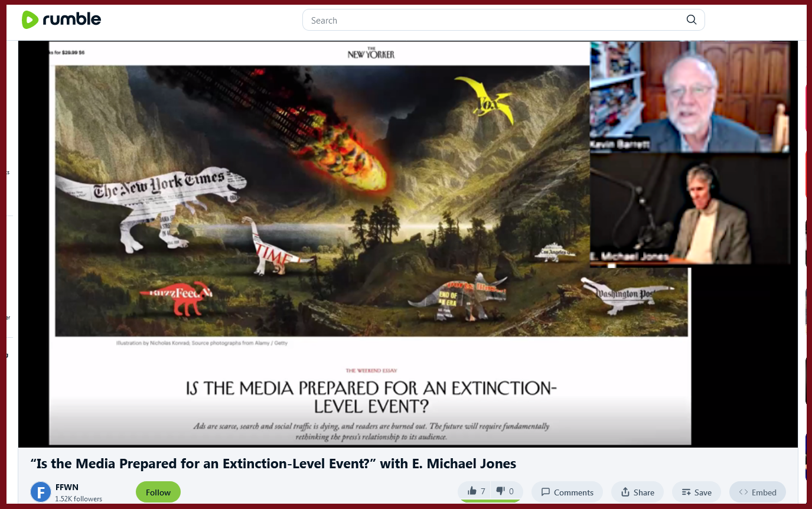Follow the FFWN channel
The image size is (812, 509).
[158, 492]
